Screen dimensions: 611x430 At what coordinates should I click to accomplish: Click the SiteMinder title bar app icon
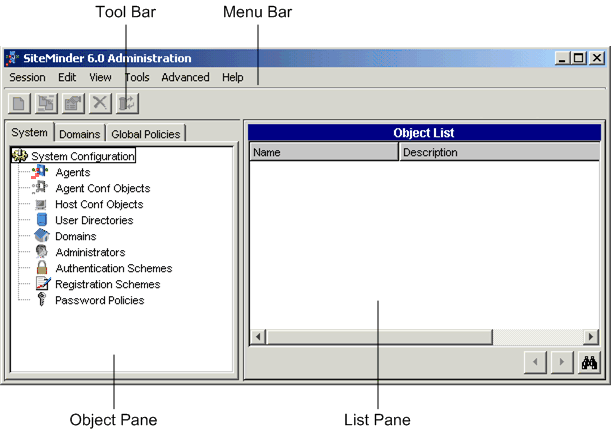(12, 58)
